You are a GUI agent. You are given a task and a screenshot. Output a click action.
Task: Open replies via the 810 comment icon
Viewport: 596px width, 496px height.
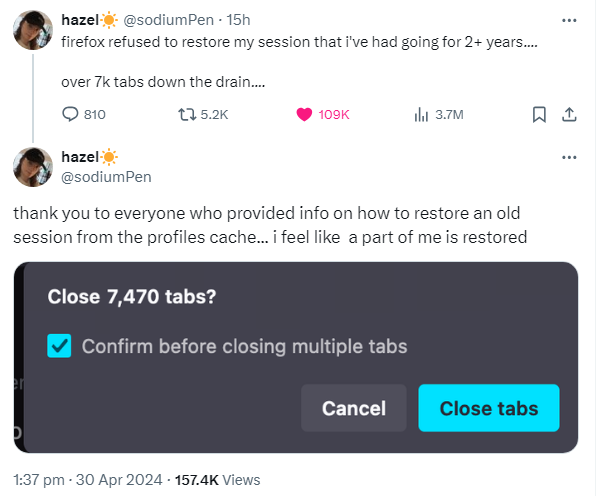tap(71, 114)
